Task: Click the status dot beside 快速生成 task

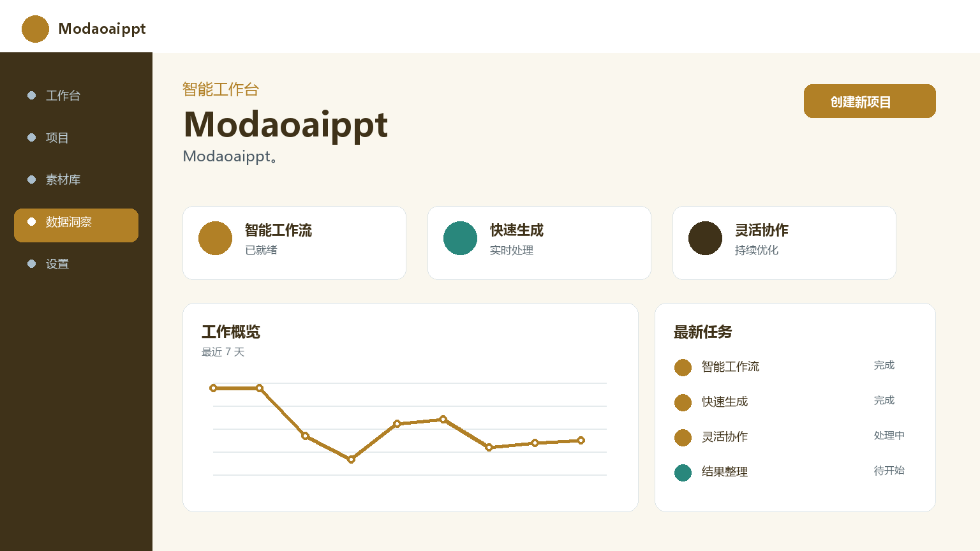Action: click(x=683, y=402)
